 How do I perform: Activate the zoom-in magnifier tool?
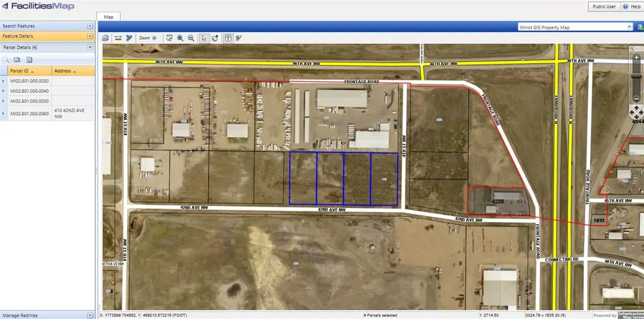(179, 38)
